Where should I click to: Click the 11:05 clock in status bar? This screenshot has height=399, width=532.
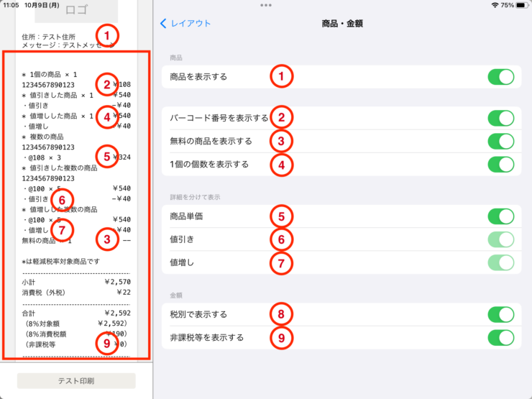11,5
